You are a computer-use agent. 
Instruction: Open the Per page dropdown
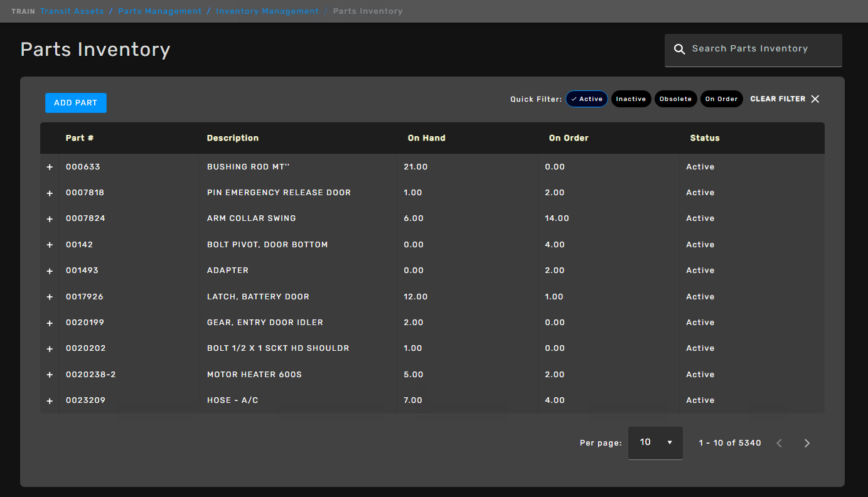655,442
